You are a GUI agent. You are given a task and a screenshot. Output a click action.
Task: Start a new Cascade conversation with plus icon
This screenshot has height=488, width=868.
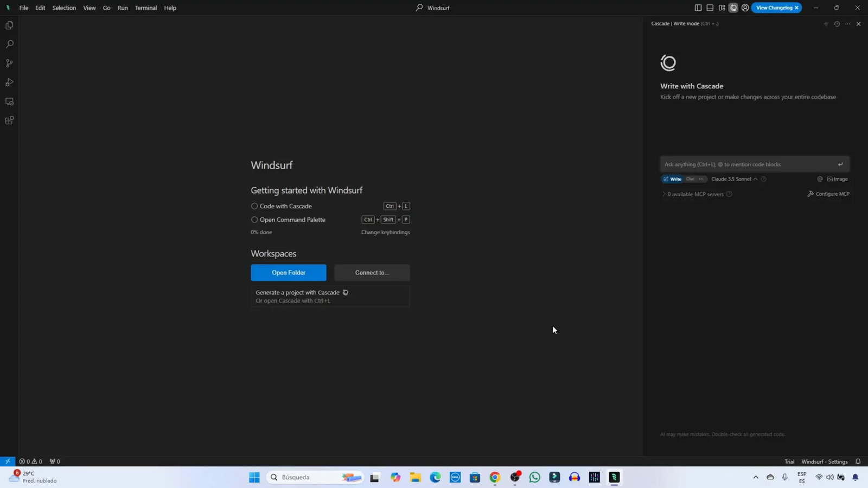(826, 24)
